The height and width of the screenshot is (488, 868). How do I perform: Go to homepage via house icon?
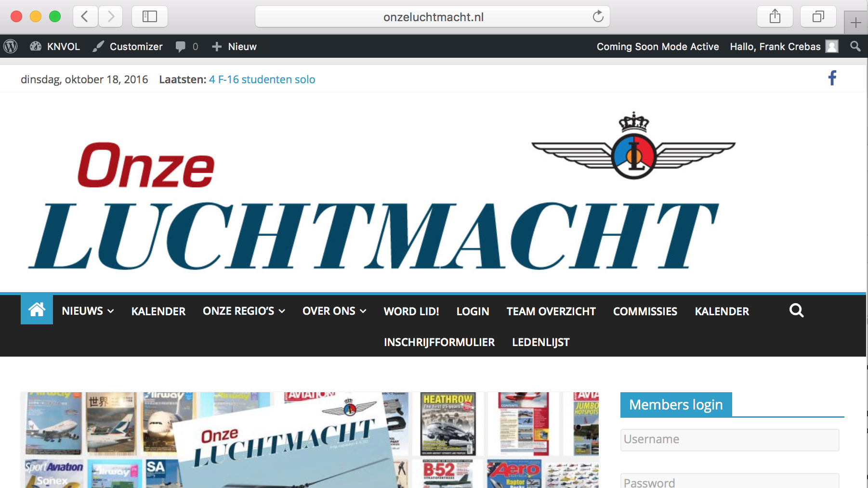(37, 309)
